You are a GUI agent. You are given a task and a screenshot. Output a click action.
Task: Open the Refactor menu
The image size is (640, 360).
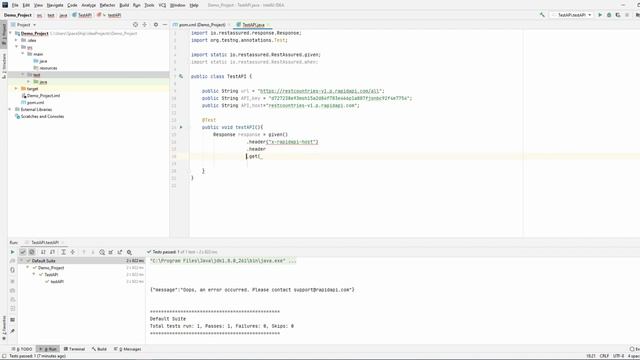[x=107, y=5]
